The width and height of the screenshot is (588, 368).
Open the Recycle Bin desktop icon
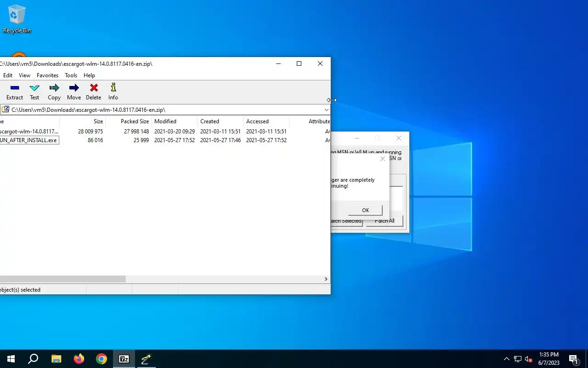click(x=17, y=19)
